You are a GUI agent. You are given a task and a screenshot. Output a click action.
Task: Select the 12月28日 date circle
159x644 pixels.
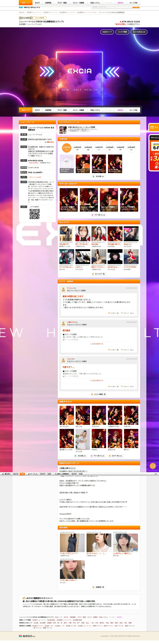tap(110, 148)
